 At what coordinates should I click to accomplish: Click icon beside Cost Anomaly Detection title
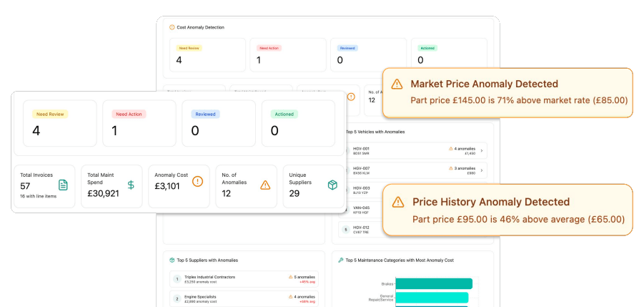(172, 27)
